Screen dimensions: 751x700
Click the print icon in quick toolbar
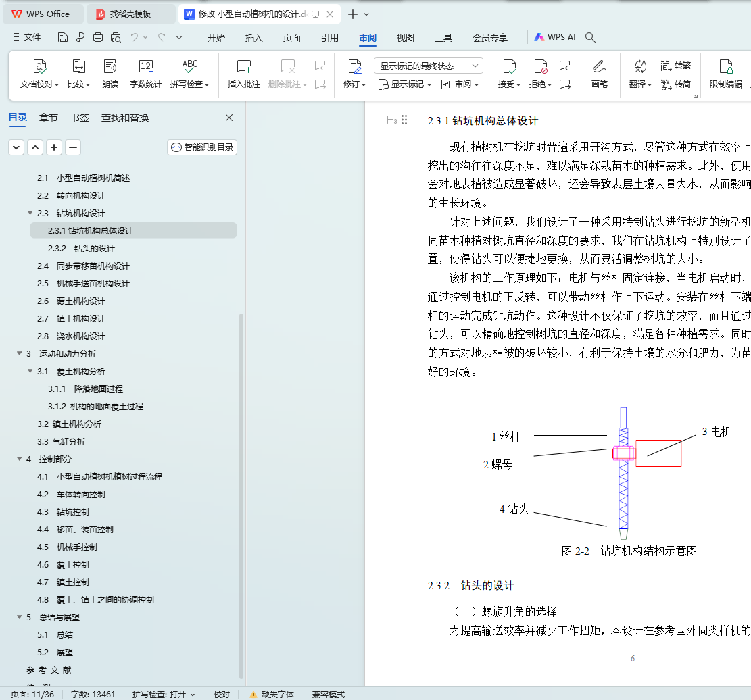[x=98, y=37]
